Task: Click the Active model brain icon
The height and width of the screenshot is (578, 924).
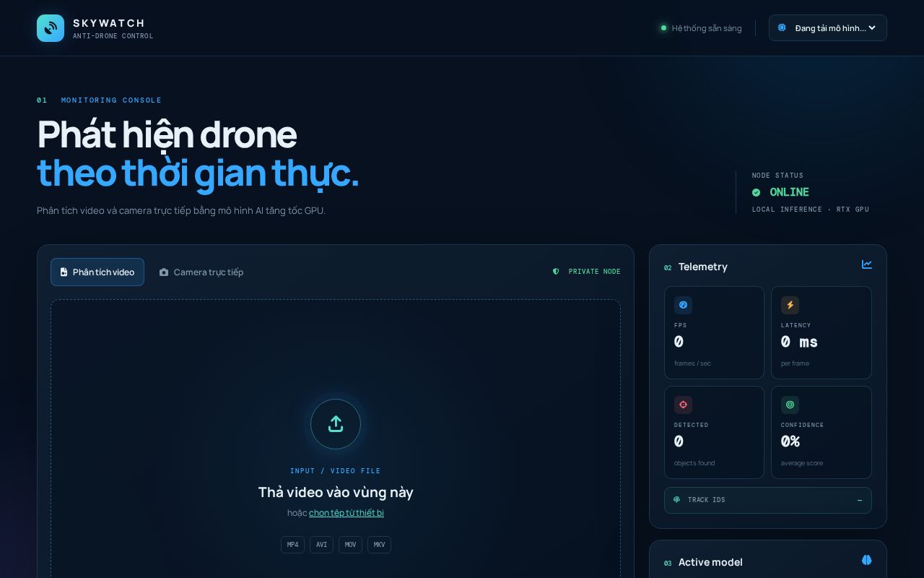Action: 867,560
